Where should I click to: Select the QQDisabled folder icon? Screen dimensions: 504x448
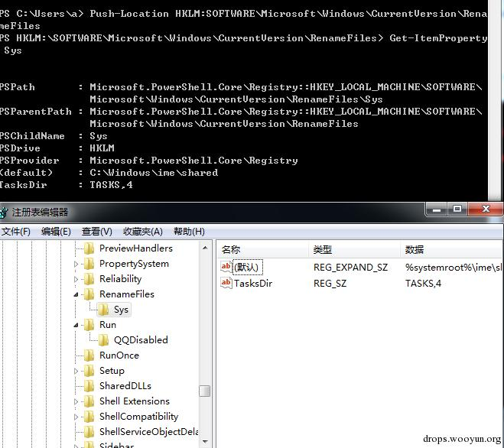pyautogui.click(x=103, y=340)
